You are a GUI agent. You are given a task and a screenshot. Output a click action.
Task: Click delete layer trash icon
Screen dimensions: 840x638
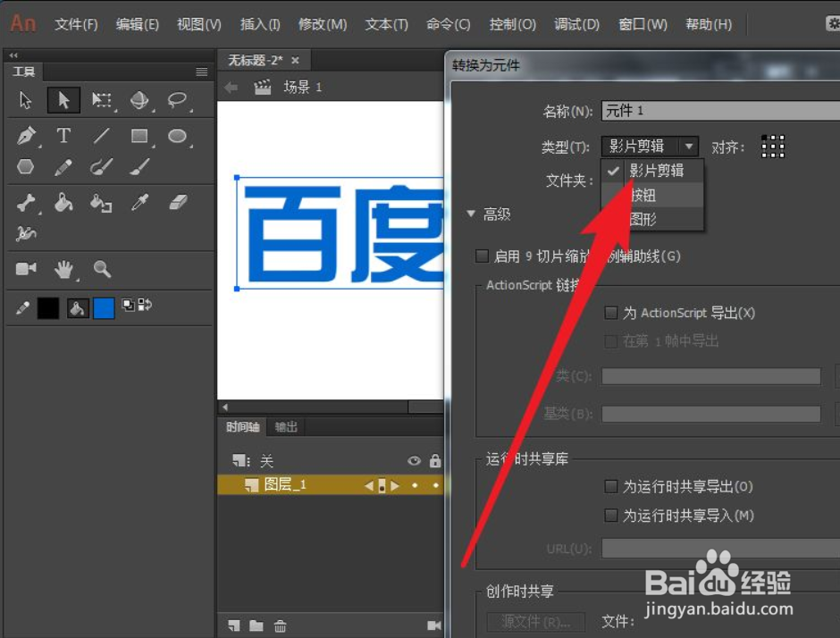281,625
